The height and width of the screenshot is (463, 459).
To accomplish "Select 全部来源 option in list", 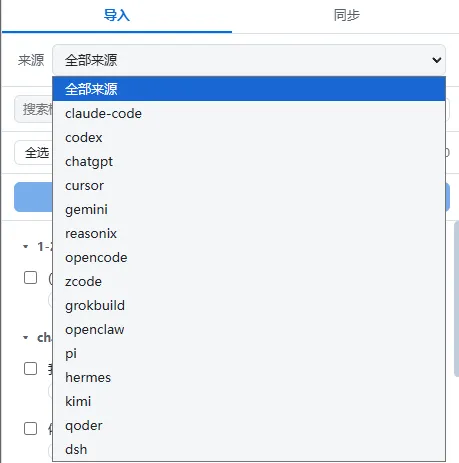I will click(x=249, y=89).
